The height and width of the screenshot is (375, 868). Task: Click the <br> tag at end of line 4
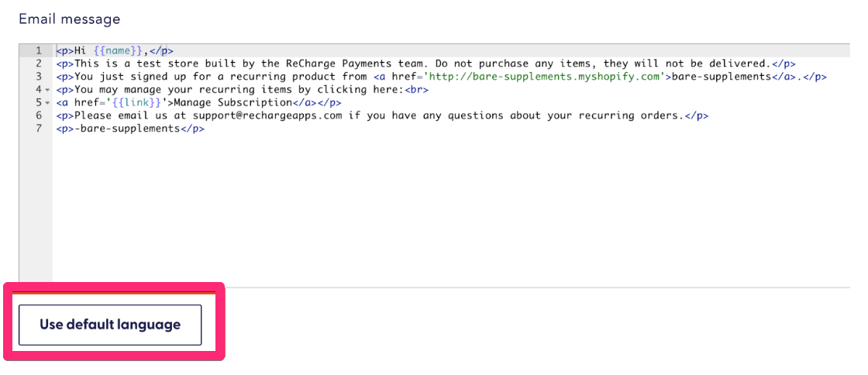pyautogui.click(x=416, y=90)
